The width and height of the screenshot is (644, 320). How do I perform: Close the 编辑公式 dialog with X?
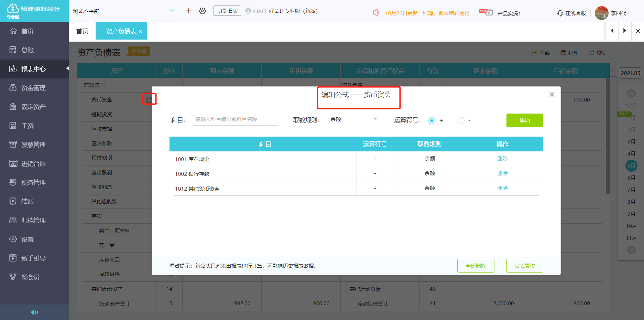(x=552, y=95)
